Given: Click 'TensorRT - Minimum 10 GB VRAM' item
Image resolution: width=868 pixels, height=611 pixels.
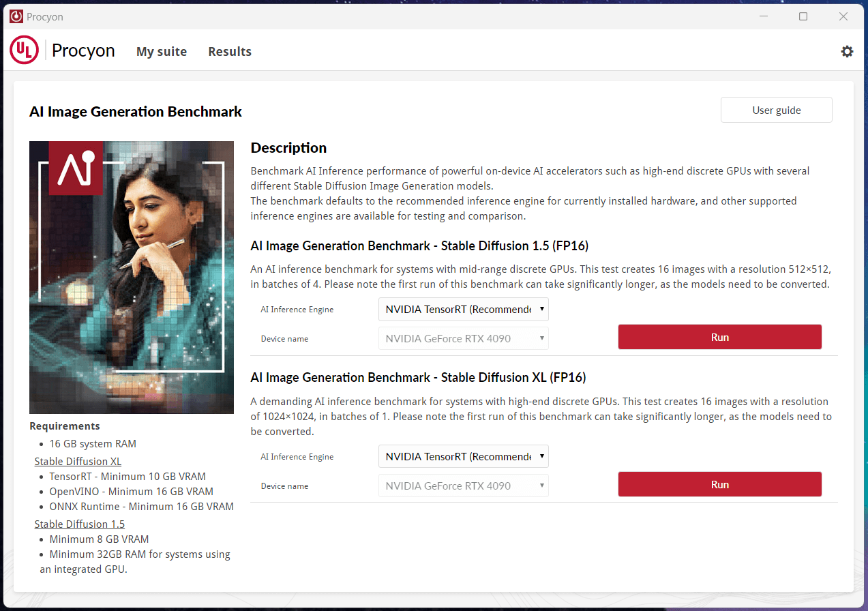Looking at the screenshot, I should (x=128, y=477).
